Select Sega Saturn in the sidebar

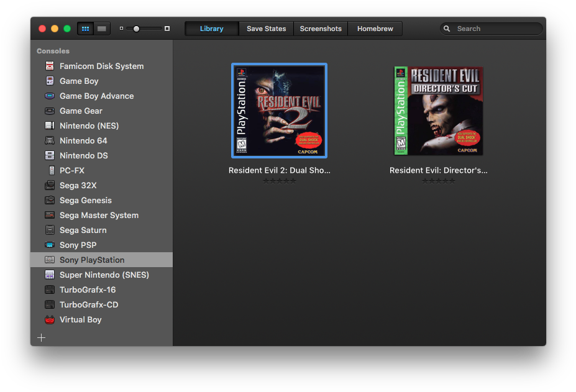pyautogui.click(x=101, y=230)
